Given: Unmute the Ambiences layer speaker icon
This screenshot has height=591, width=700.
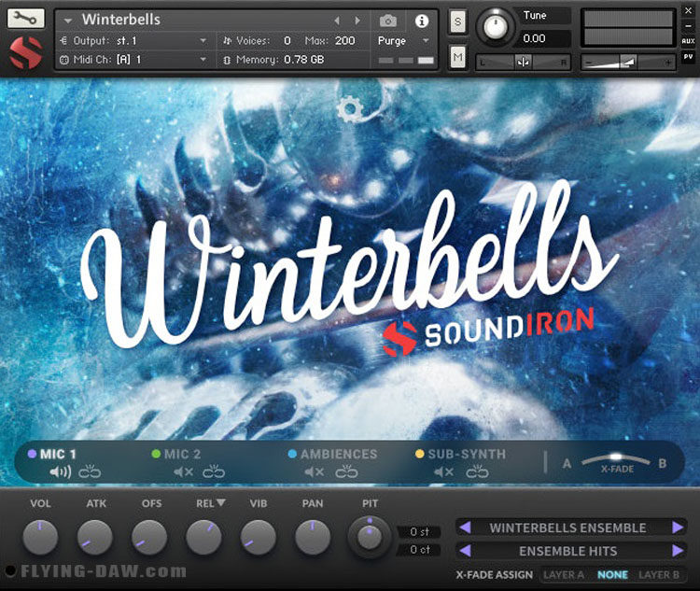Looking at the screenshot, I should click(315, 471).
